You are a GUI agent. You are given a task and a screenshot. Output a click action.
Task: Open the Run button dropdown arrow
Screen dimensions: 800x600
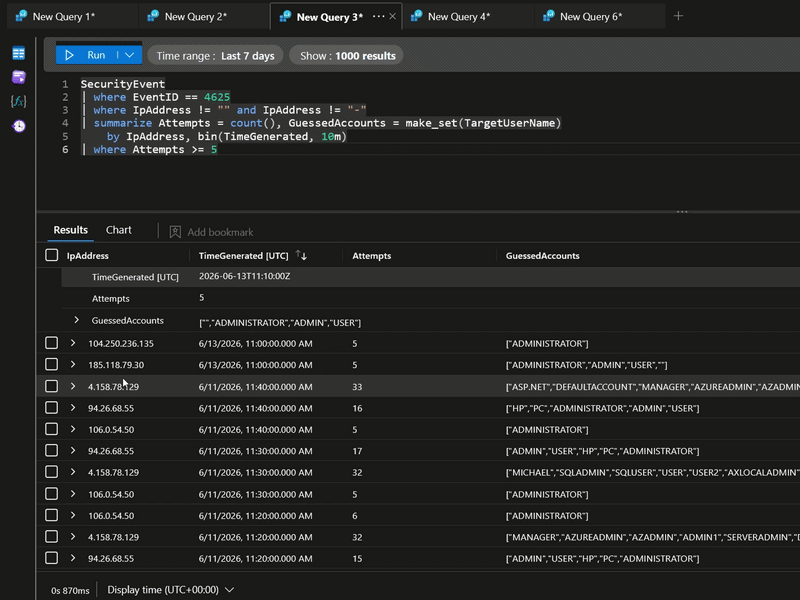click(x=130, y=55)
